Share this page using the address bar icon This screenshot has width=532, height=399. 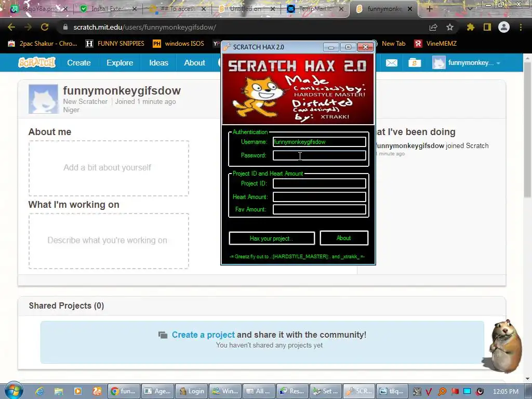pyautogui.click(x=433, y=27)
